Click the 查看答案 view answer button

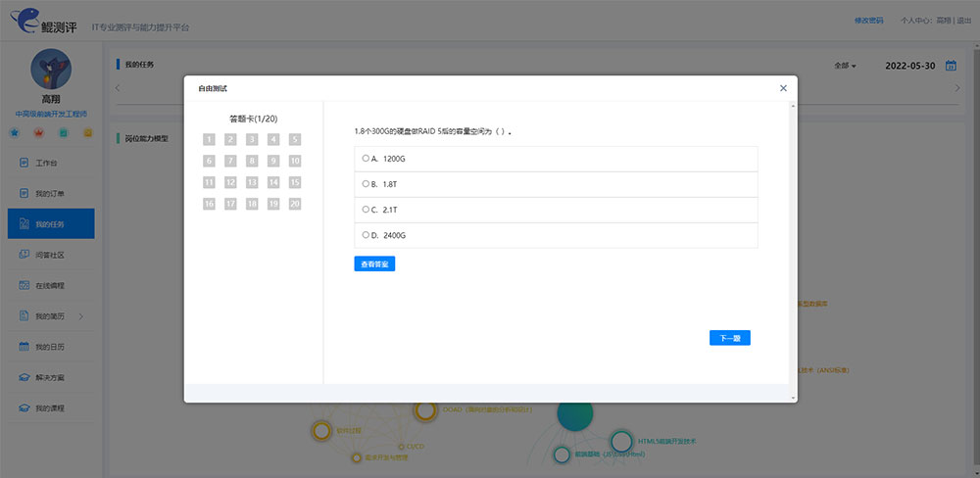374,264
